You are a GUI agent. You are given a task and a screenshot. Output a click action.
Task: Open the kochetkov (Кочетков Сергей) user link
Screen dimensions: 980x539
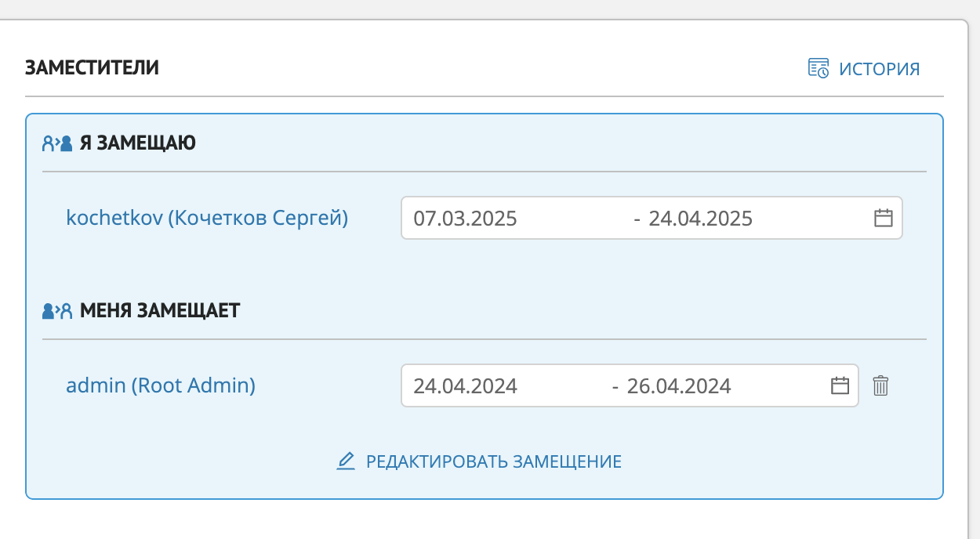click(207, 218)
